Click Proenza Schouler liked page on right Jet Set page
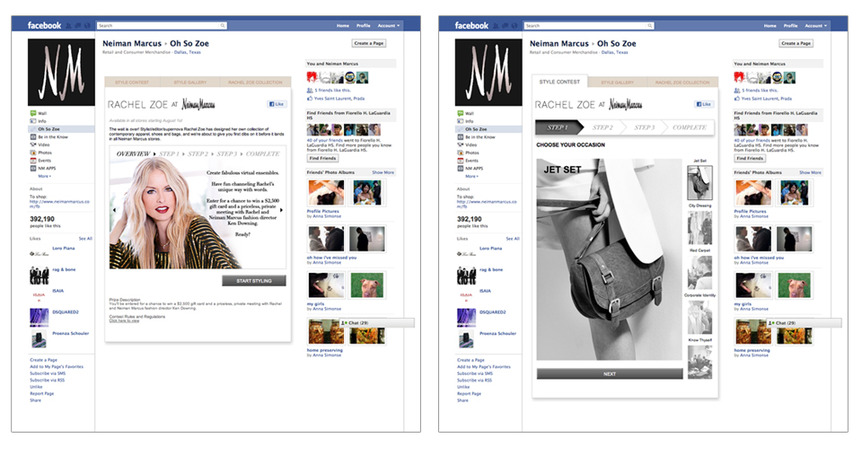862x464 pixels. click(498, 334)
